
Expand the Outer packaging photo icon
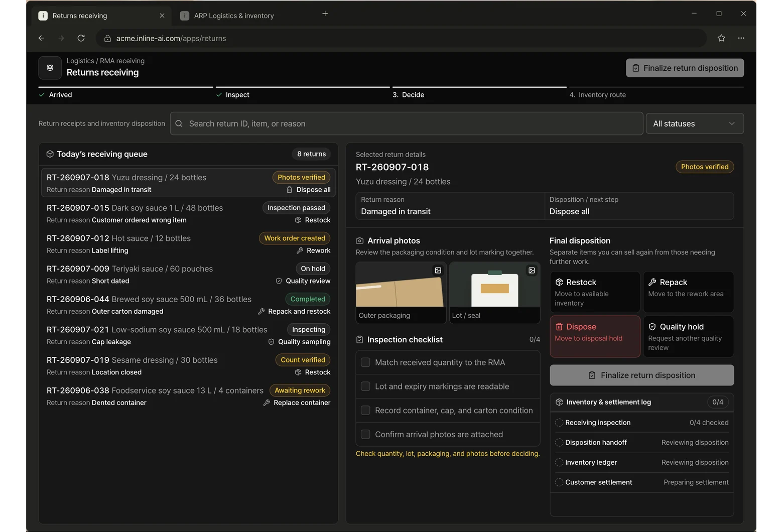pos(438,271)
